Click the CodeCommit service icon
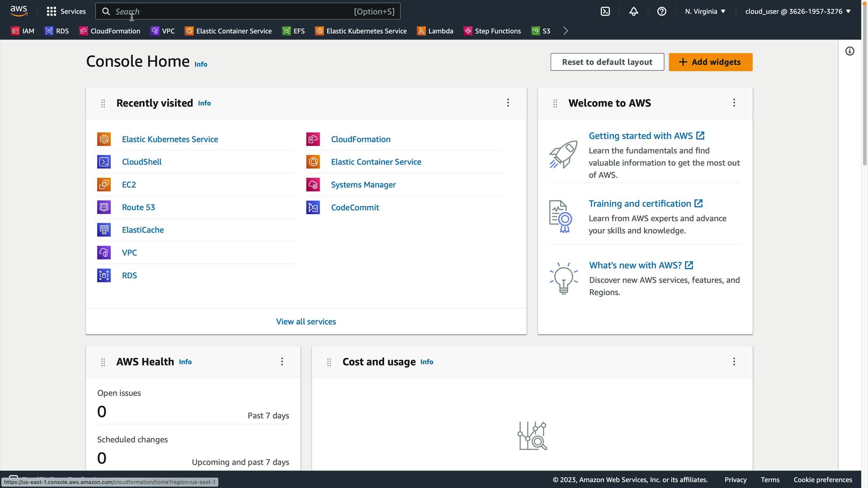Screen dimensions: 868x488 pos(313,207)
